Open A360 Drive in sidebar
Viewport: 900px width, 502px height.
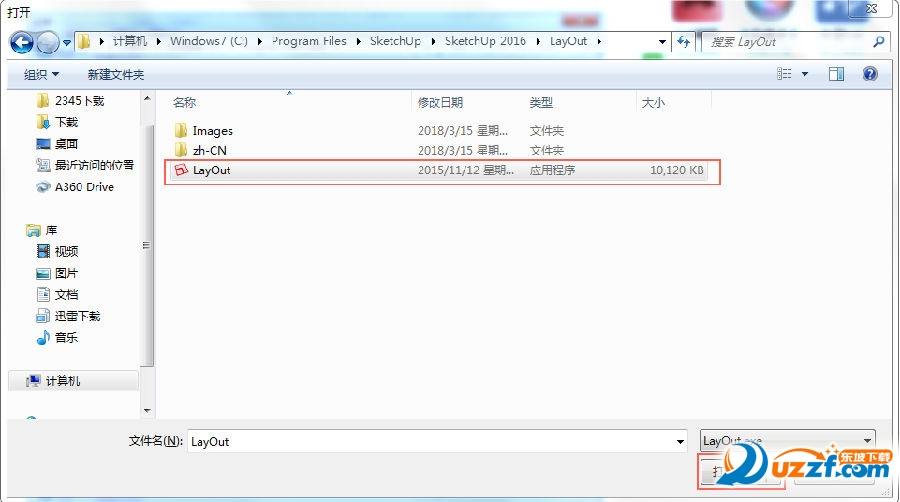85,187
